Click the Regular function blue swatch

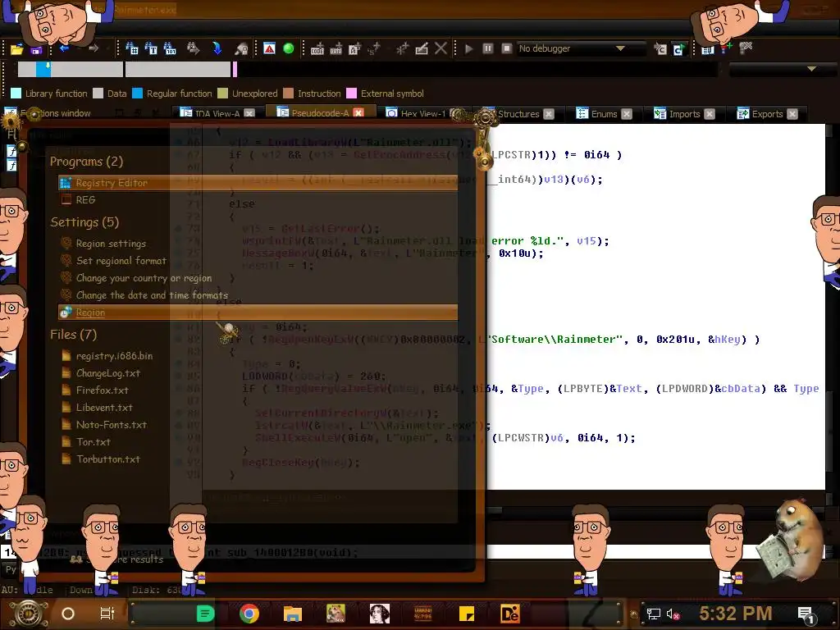(x=137, y=94)
